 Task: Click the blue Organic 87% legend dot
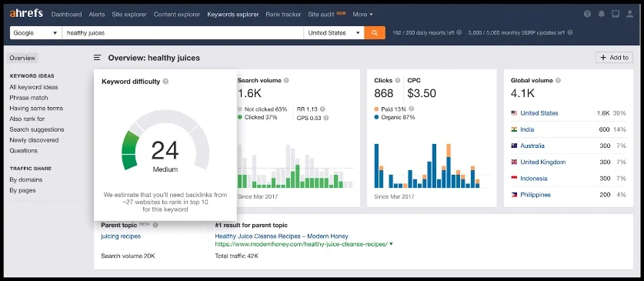coord(376,117)
